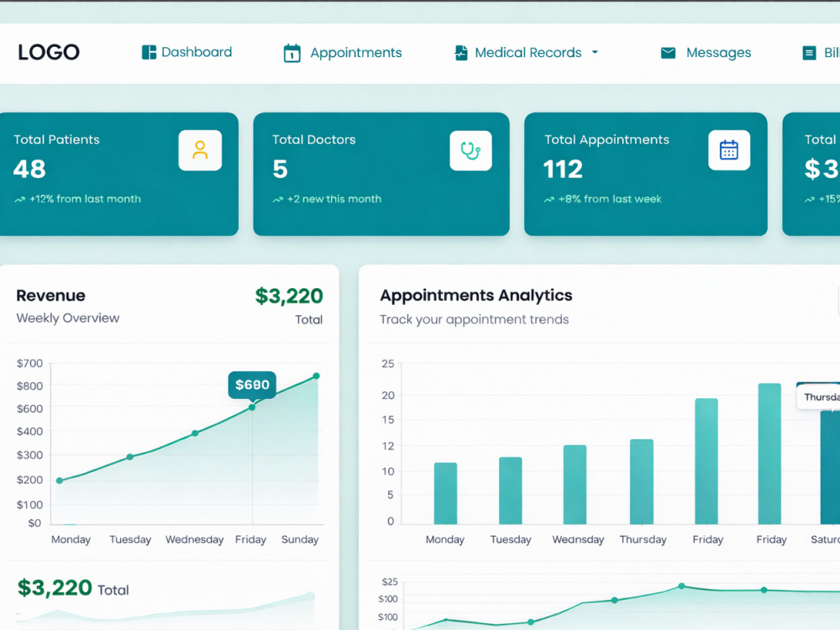The image size is (840, 630).
Task: Click the Friday data point on Revenue chart
Action: (252, 407)
